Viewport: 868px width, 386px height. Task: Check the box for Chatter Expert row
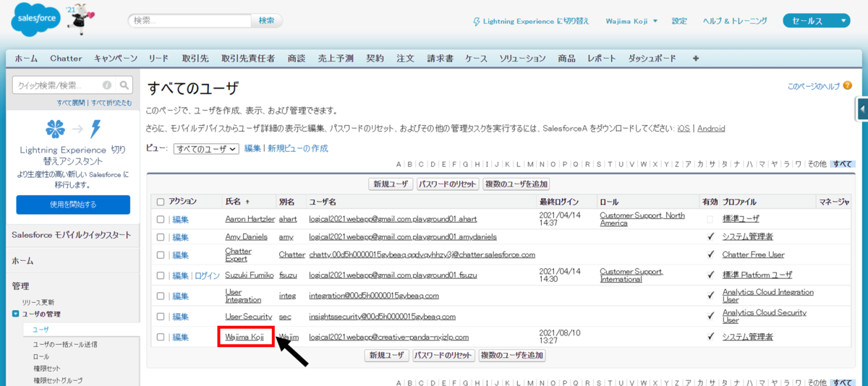click(161, 255)
